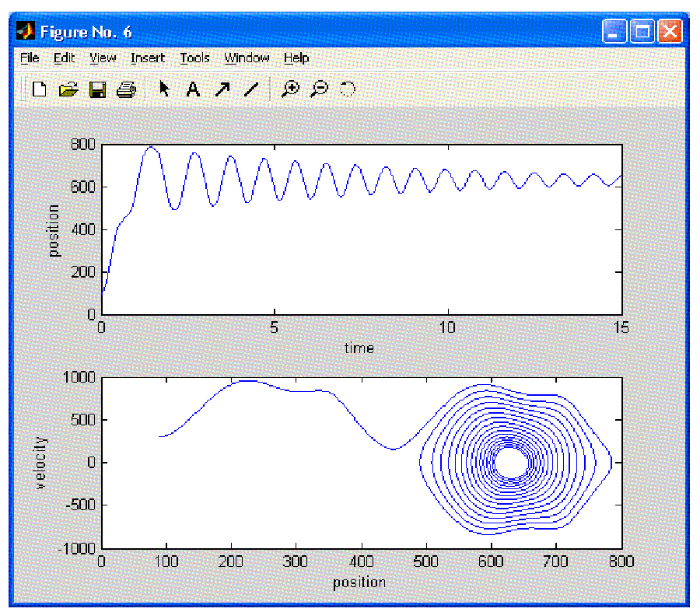Image resolution: width=700 pixels, height=612 pixels.
Task: Click the 'Figure No. 6' window title
Action: 86,32
